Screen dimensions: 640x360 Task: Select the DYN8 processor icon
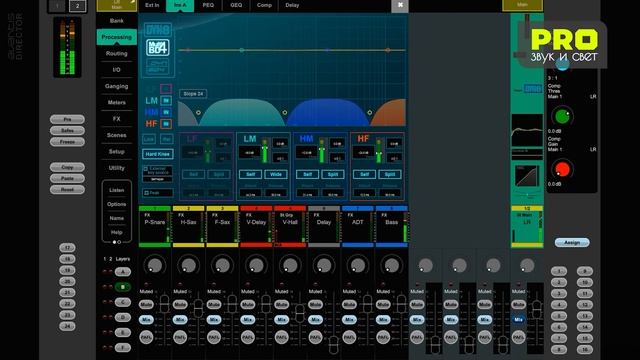pos(158,30)
